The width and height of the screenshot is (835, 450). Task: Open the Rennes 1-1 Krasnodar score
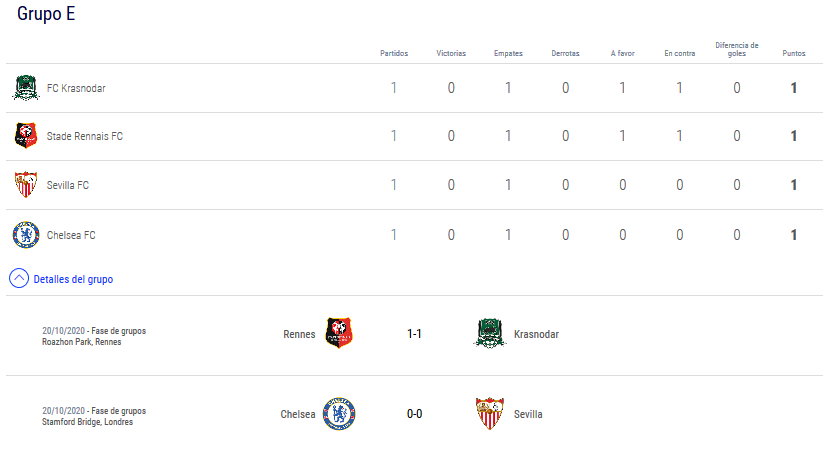(x=414, y=334)
